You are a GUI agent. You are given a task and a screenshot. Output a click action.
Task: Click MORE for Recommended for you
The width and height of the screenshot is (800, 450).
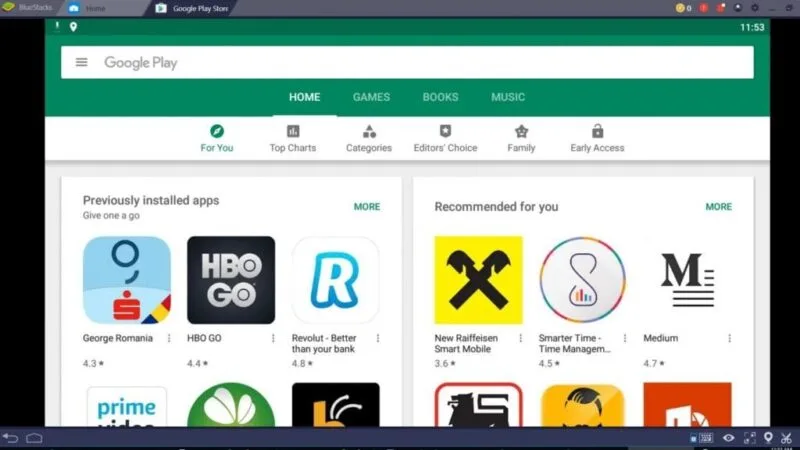click(719, 207)
